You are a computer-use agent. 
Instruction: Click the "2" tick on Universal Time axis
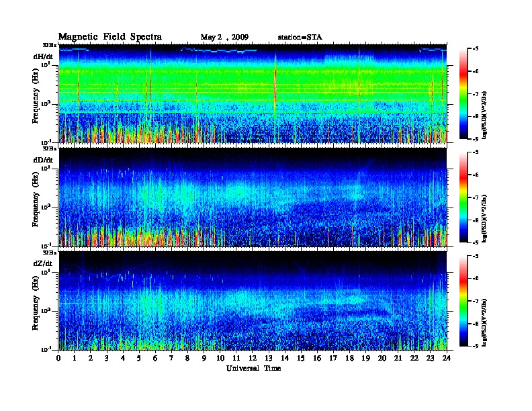pos(91,358)
